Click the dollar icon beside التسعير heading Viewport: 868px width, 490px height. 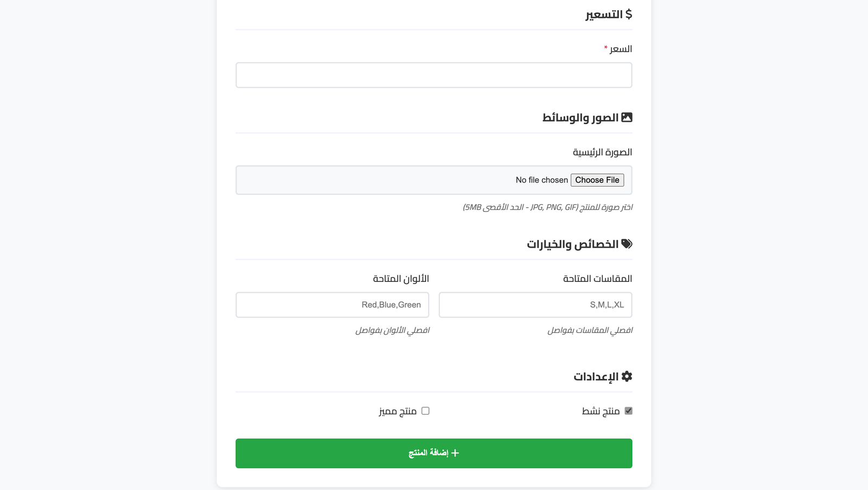(628, 14)
